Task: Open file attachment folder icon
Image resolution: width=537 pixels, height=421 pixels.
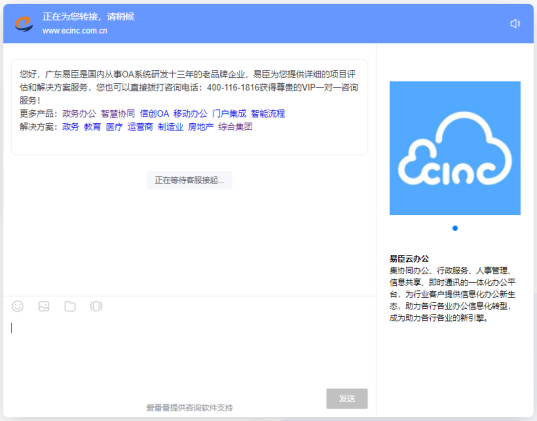Action: coord(70,306)
